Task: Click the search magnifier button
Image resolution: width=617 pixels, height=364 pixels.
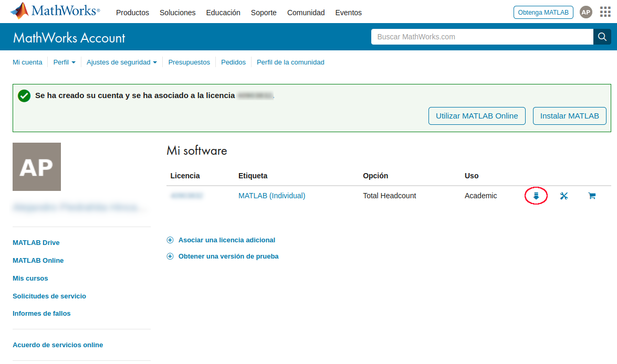Action: 602,37
